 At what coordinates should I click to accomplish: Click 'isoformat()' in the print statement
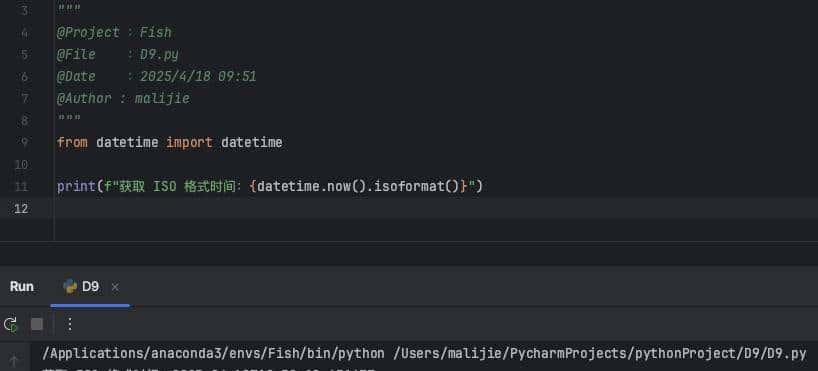pyautogui.click(x=416, y=186)
